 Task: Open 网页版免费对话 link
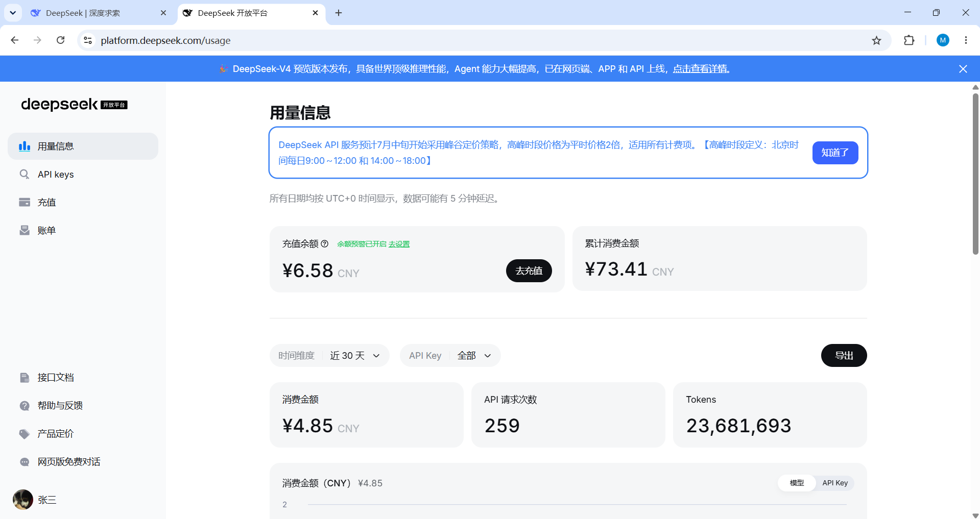coord(83,462)
